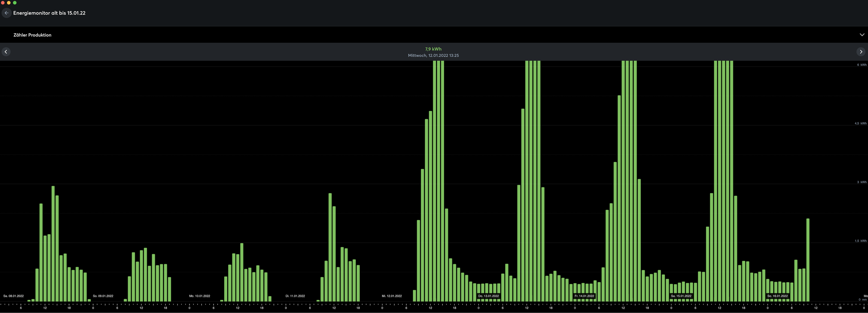Select the Di. 11.01.2022 day label

point(295,296)
